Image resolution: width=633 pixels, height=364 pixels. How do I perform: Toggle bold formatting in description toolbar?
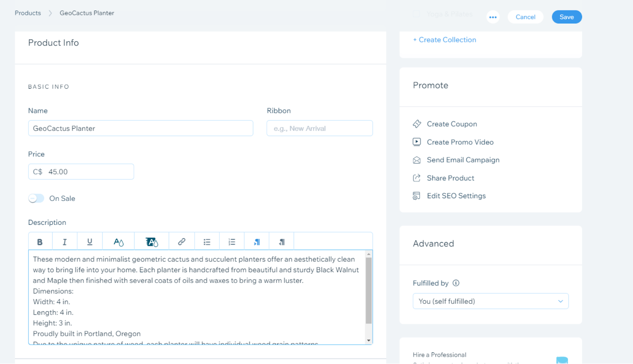tap(40, 242)
